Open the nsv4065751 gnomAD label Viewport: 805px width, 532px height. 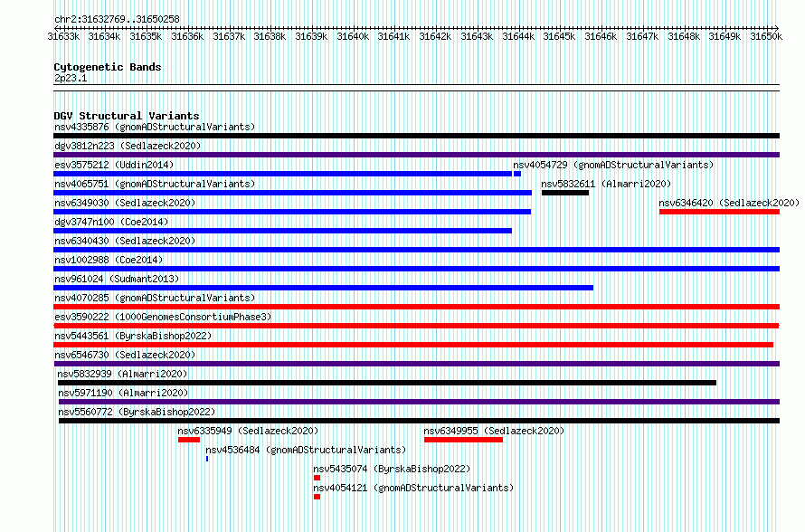coord(155,184)
